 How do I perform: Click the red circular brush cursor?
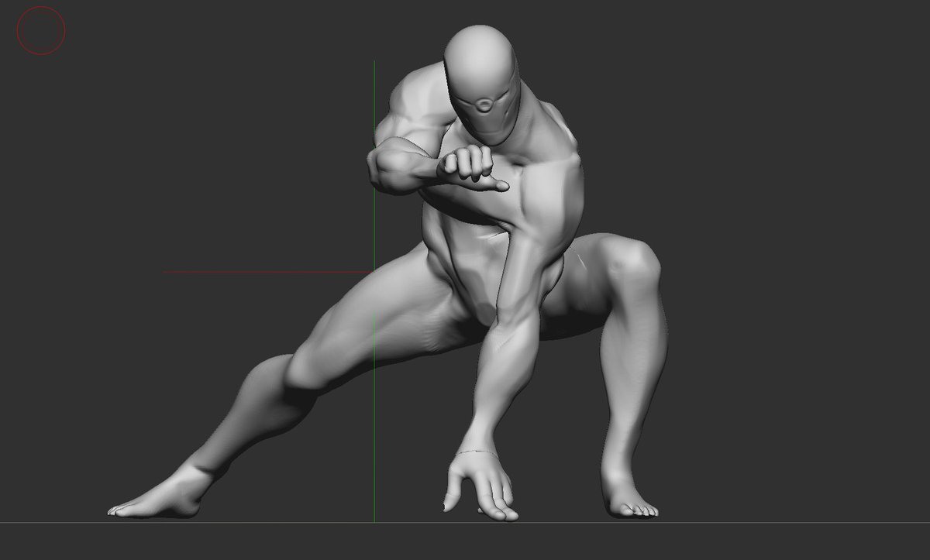point(41,30)
